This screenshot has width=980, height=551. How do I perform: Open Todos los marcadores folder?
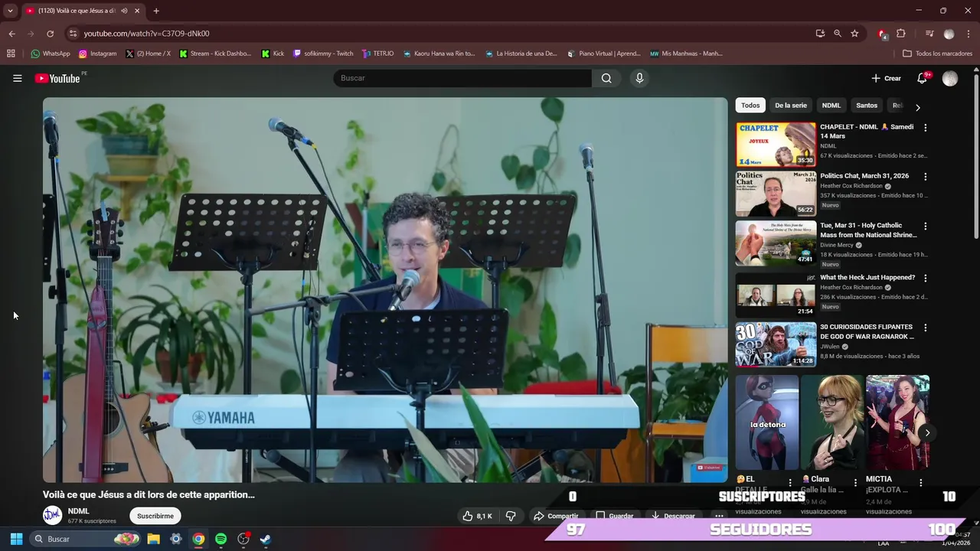[x=938, y=54]
